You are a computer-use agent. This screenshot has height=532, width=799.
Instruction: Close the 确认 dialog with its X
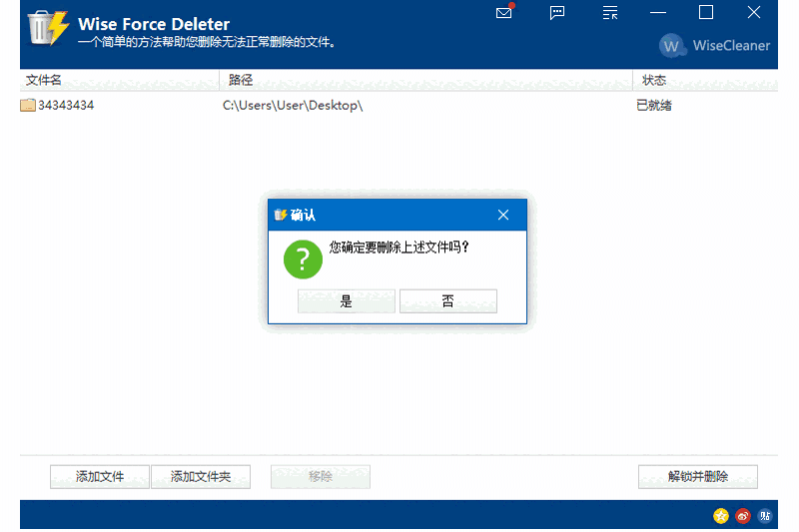(x=503, y=215)
